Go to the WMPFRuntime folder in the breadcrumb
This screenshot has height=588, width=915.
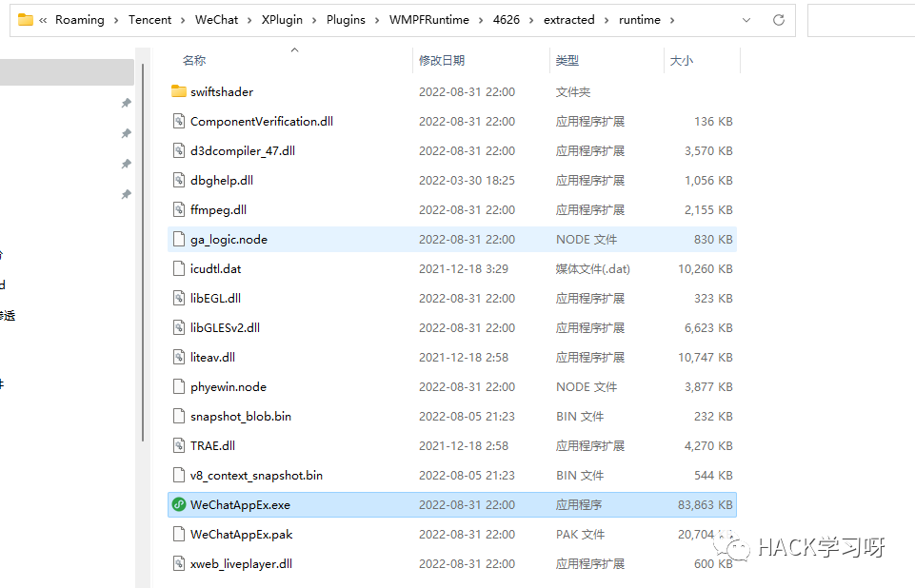428,20
